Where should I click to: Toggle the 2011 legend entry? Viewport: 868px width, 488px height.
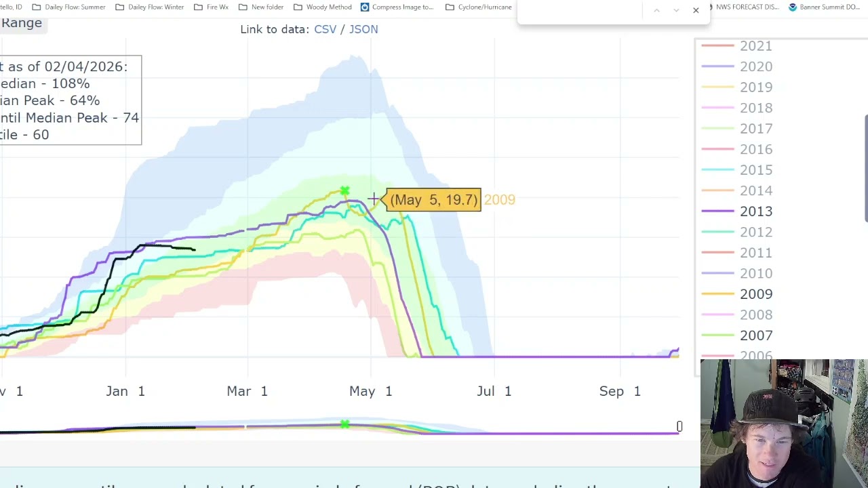(736, 252)
